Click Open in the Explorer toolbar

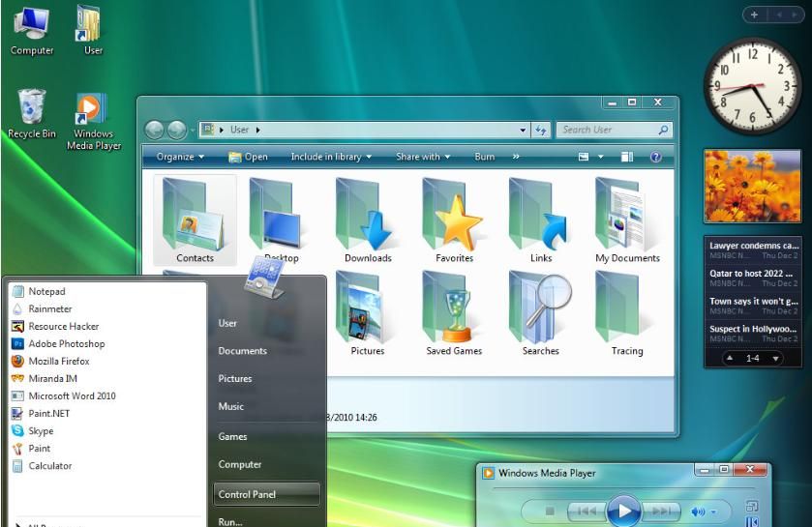(x=249, y=157)
